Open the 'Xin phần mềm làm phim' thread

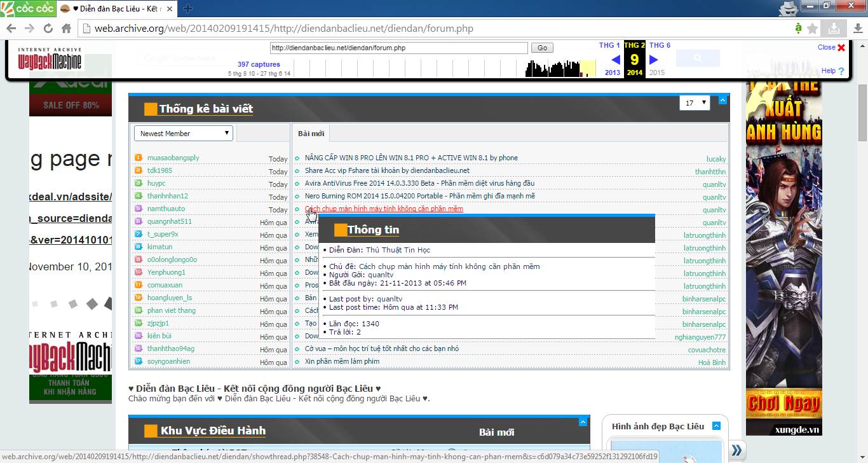pos(342,361)
